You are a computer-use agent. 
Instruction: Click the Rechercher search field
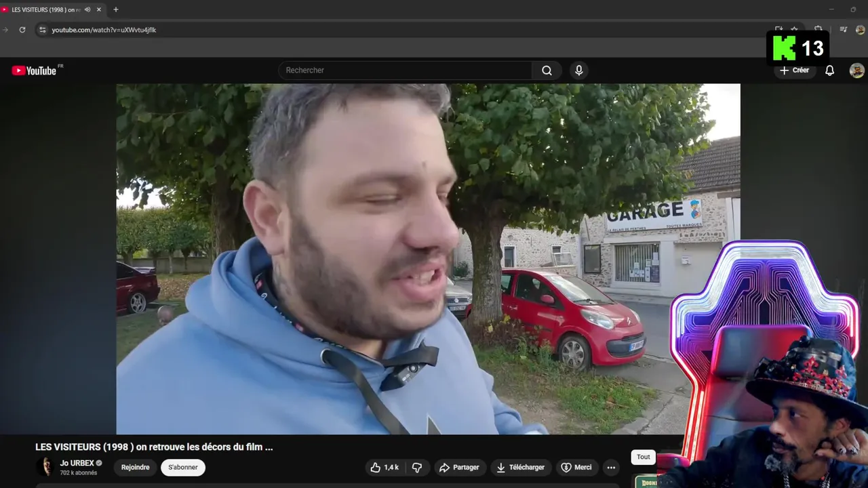point(405,70)
